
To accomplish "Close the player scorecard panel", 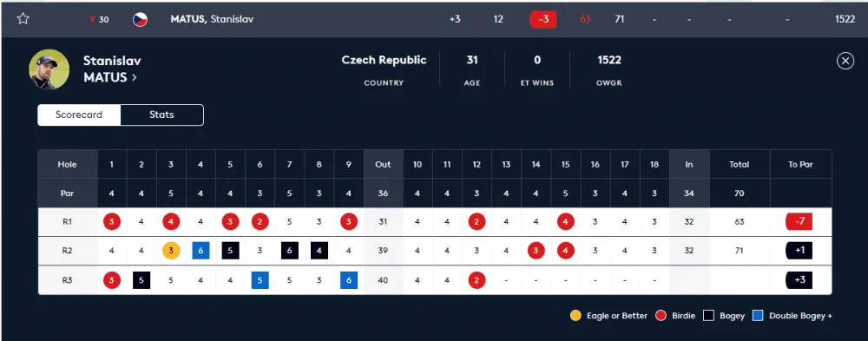I will [x=845, y=61].
